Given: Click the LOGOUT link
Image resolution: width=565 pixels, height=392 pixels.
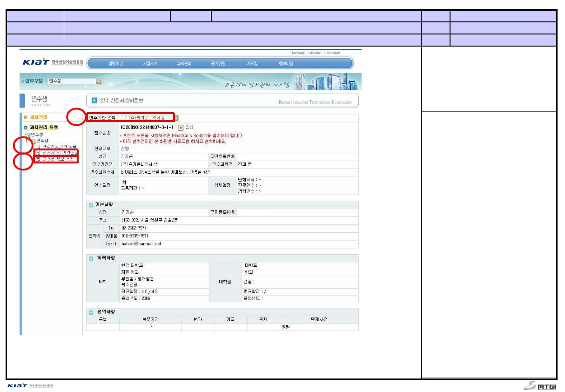Looking at the screenshot, I should 316,53.
